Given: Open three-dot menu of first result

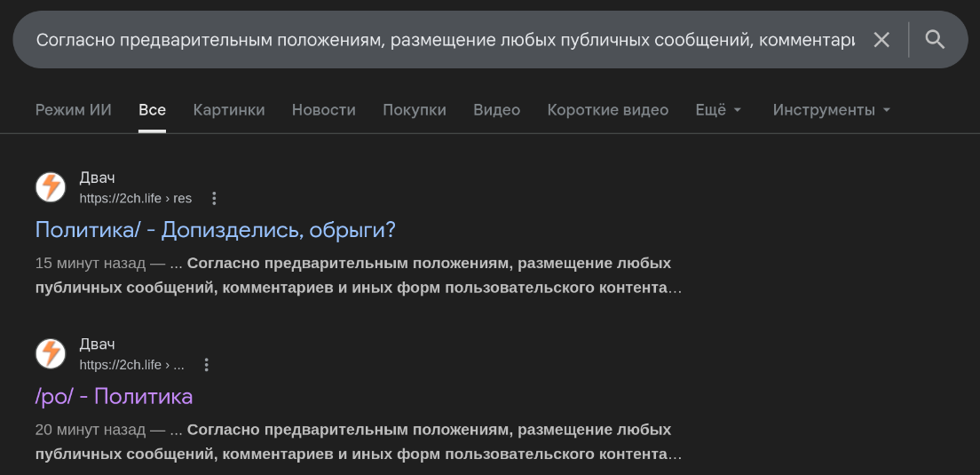Looking at the screenshot, I should coord(214,198).
